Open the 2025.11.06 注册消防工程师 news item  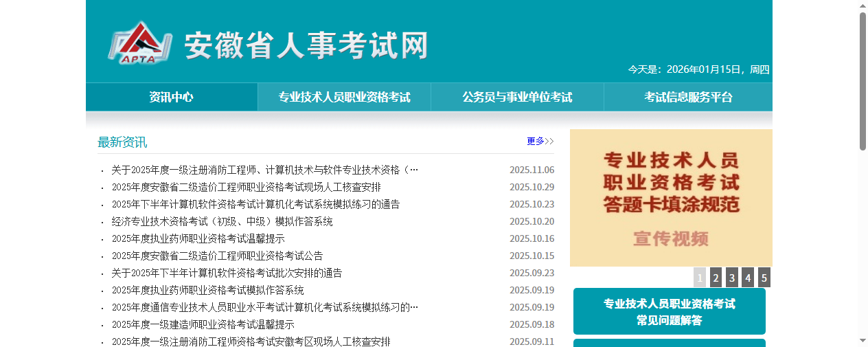point(264,170)
